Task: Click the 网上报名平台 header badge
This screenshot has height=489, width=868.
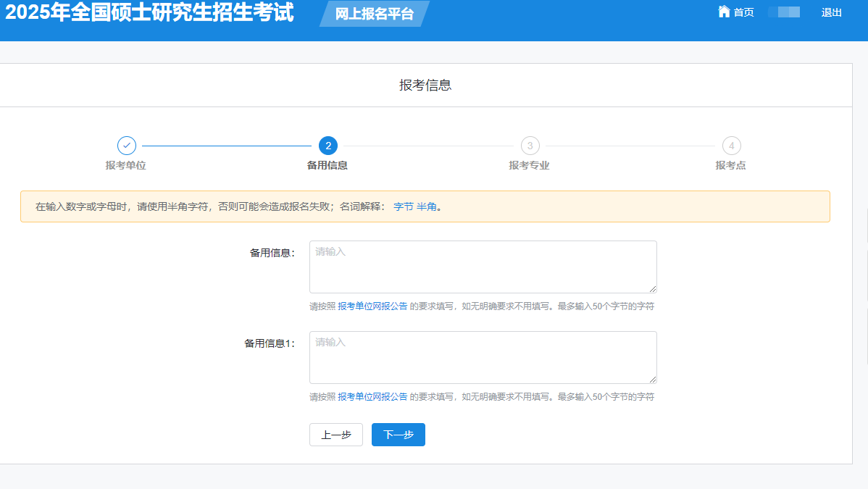Action: coord(374,14)
